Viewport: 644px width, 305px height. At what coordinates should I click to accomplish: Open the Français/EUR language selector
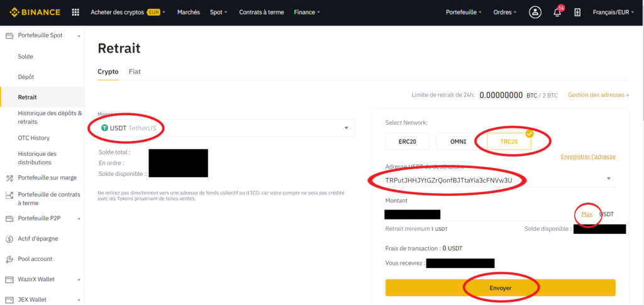point(614,13)
